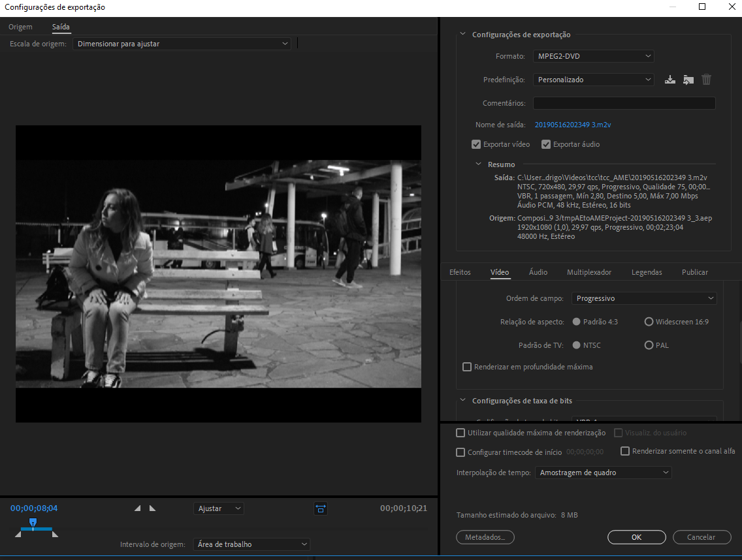Click the save preset icon
742x560 pixels.
(669, 80)
